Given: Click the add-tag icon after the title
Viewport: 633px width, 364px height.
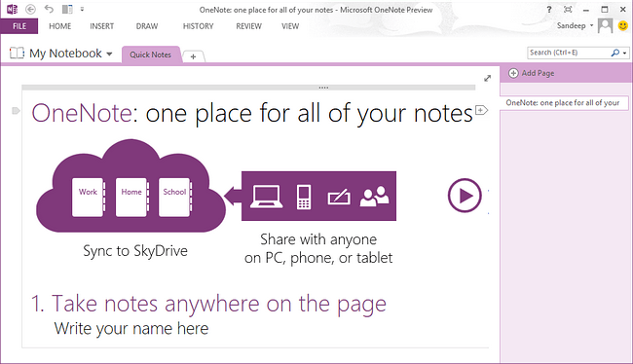Looking at the screenshot, I should click(481, 110).
